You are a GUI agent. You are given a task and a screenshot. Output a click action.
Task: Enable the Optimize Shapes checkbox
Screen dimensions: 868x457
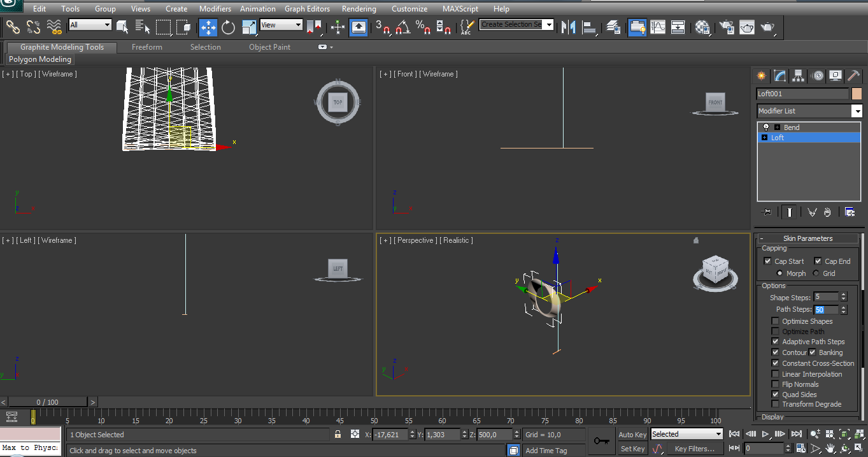tap(775, 321)
